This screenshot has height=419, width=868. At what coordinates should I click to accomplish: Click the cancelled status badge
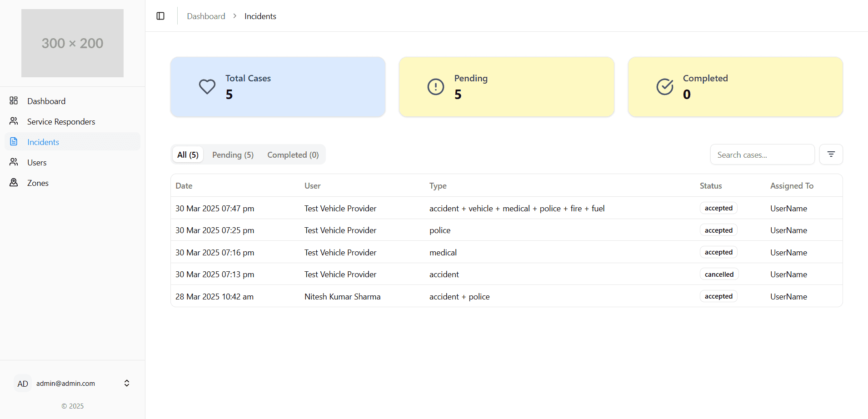point(719,274)
